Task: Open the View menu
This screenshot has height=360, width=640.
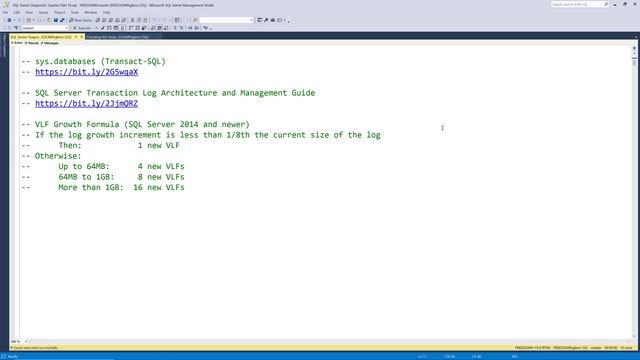Action: [x=29, y=12]
